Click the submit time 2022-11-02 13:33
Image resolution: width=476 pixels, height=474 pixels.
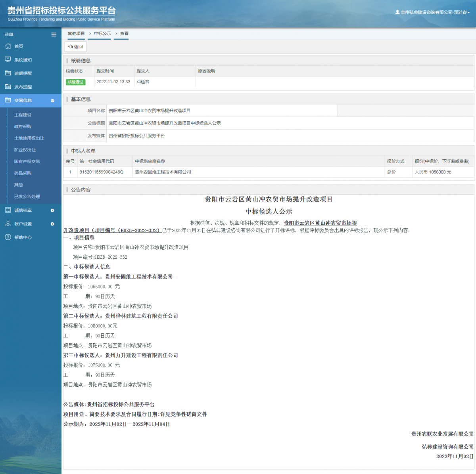click(x=113, y=82)
